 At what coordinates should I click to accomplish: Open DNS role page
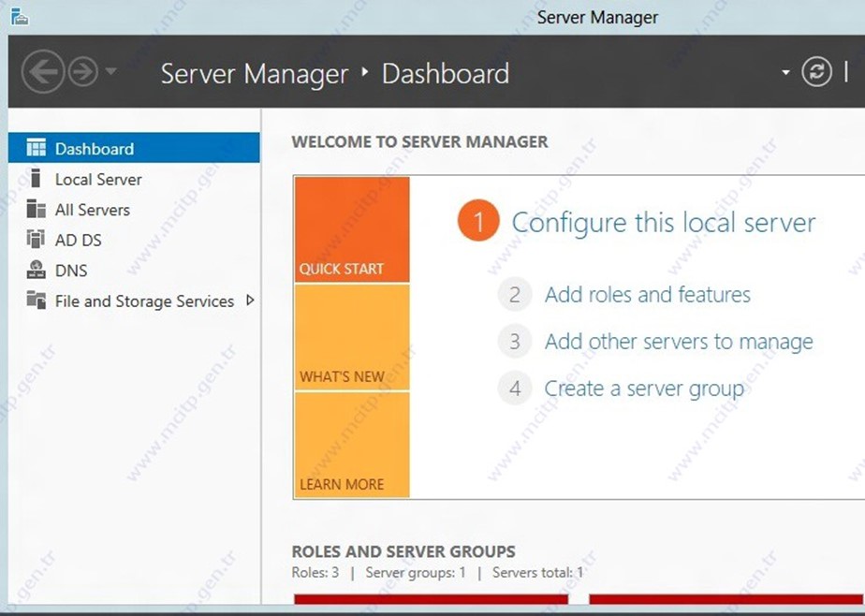click(x=134, y=271)
